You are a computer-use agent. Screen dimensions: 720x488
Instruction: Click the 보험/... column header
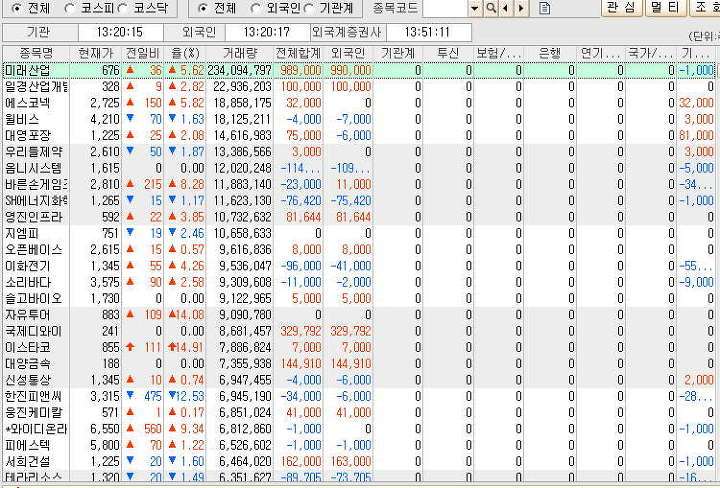pos(498,53)
